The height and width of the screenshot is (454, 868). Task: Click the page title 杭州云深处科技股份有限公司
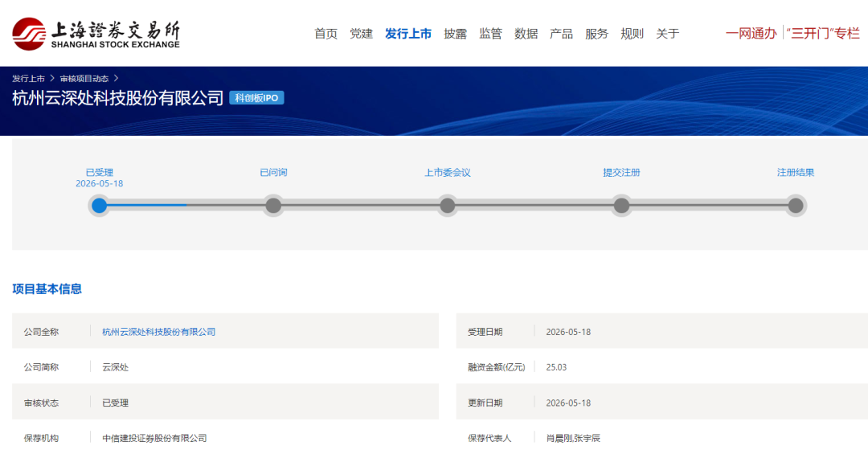click(x=118, y=98)
